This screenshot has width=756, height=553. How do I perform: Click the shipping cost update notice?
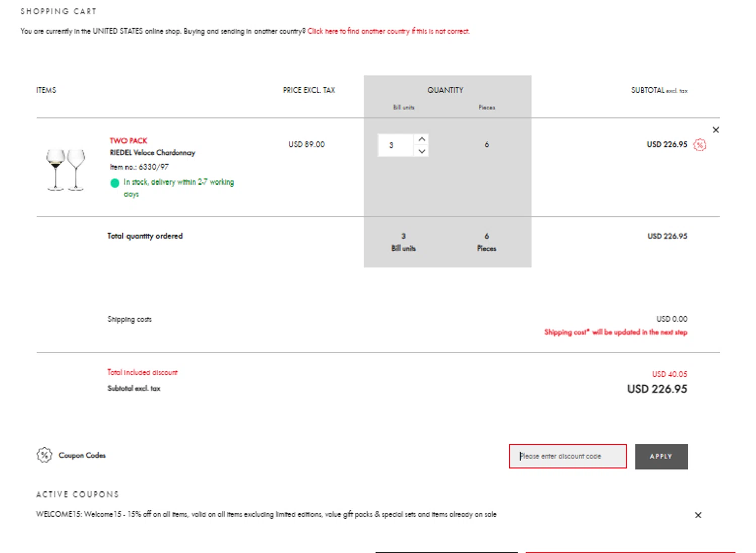tap(616, 332)
